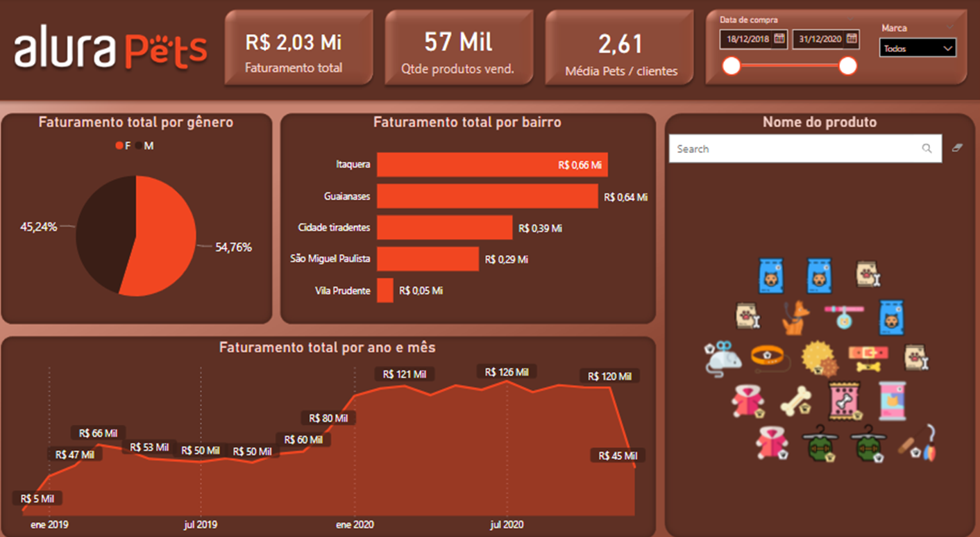Click the Nome do produto title
980x537 pixels.
(x=820, y=122)
